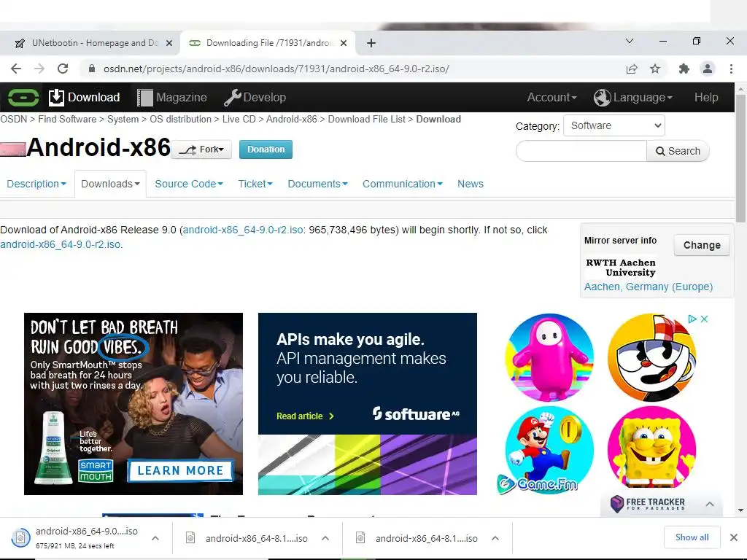The height and width of the screenshot is (560, 747).
Task: Click the Search button
Action: pyautogui.click(x=678, y=151)
